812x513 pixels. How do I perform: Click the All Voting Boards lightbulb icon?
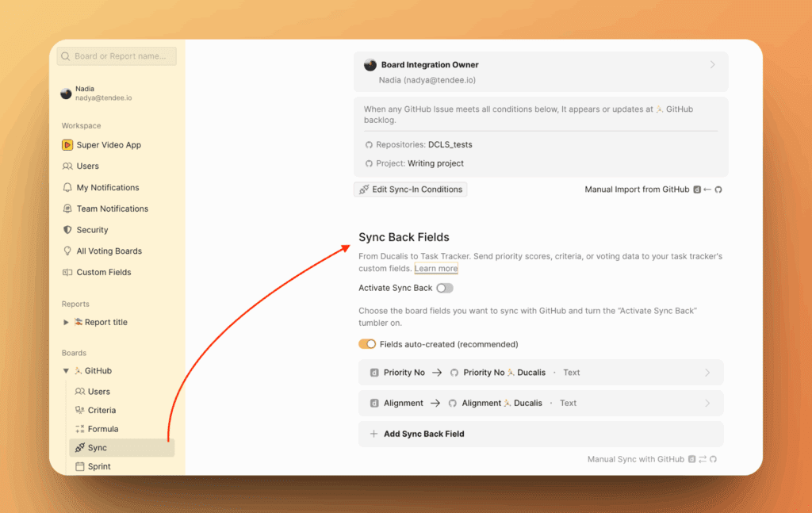67,251
